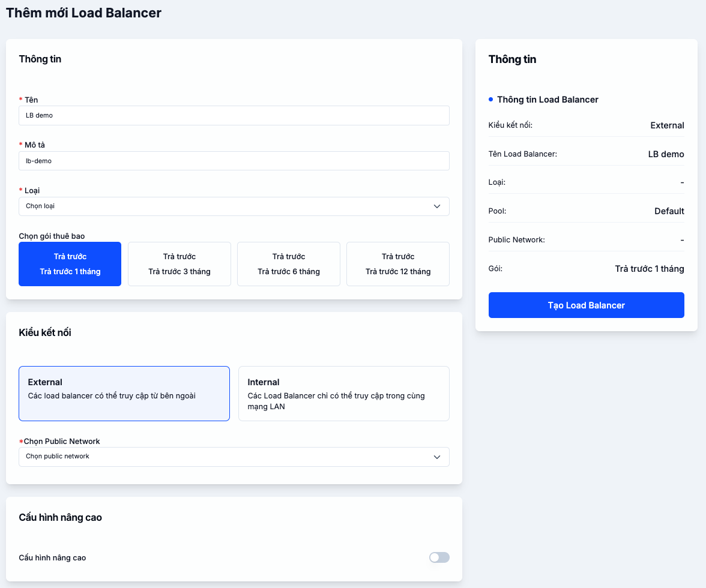Click the Tạo Load Balancer button
706x588 pixels.
586,305
